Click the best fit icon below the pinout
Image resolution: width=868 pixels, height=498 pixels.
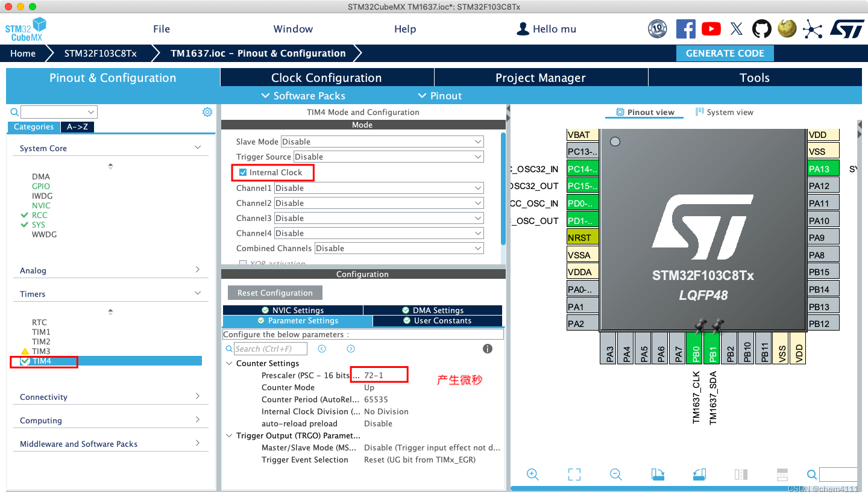click(x=574, y=475)
